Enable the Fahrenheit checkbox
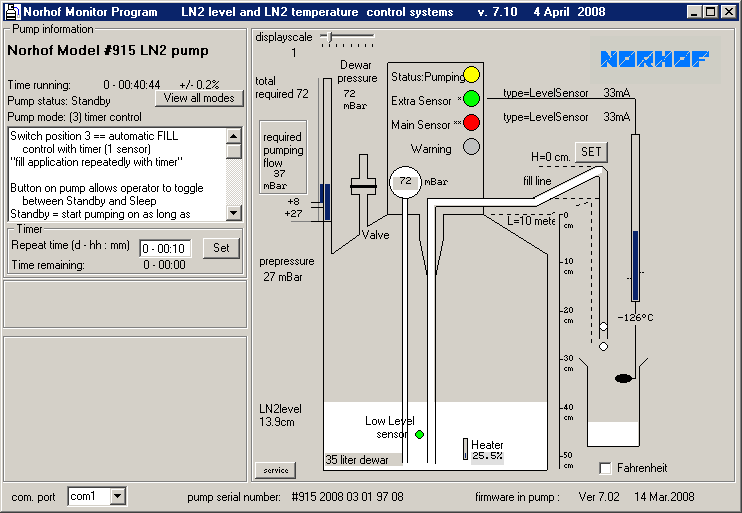 [605, 468]
